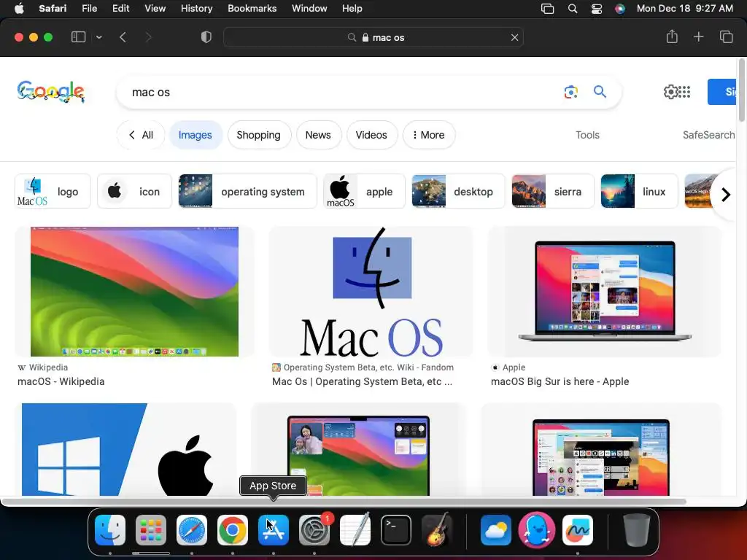
Task: Click the Google holiday logo
Action: click(x=51, y=91)
